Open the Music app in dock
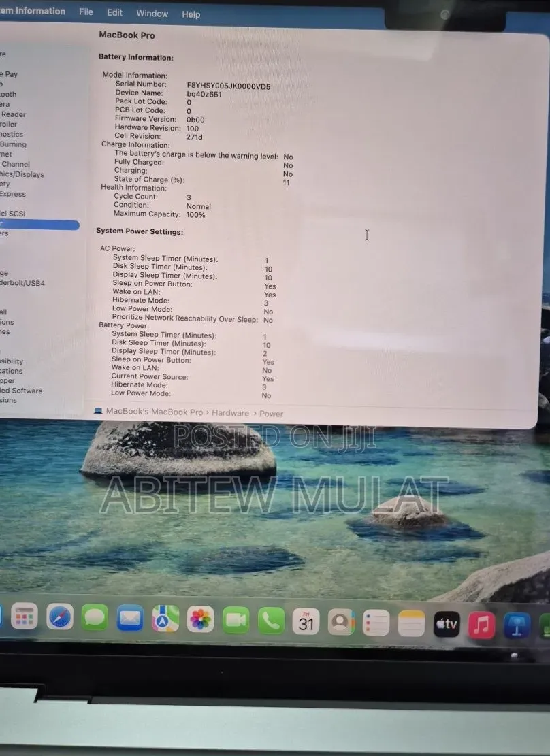The width and height of the screenshot is (550, 756). pos(481,625)
